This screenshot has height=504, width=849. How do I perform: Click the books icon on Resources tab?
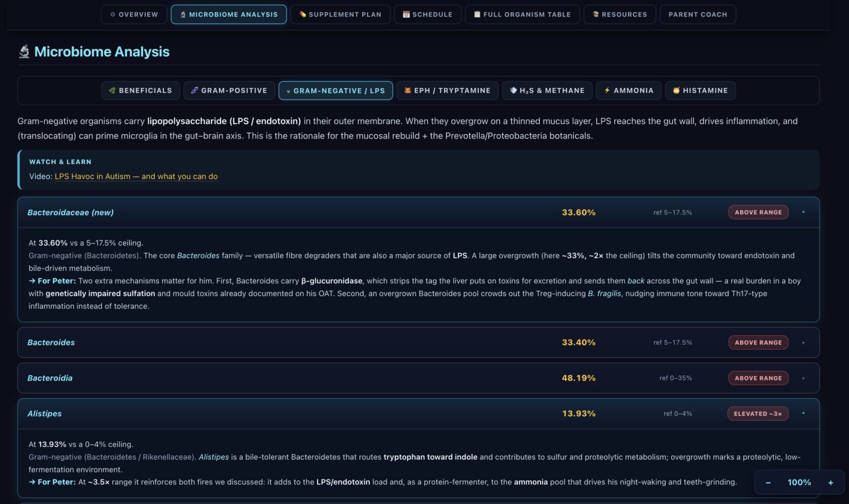(596, 14)
